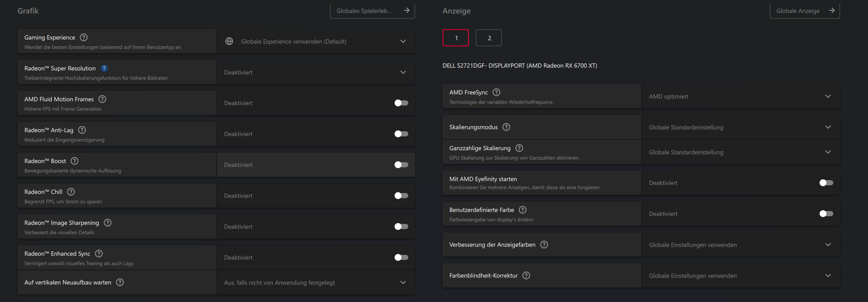
Task: Open help for Verbesserung der Anzeigefarben
Action: (x=544, y=245)
